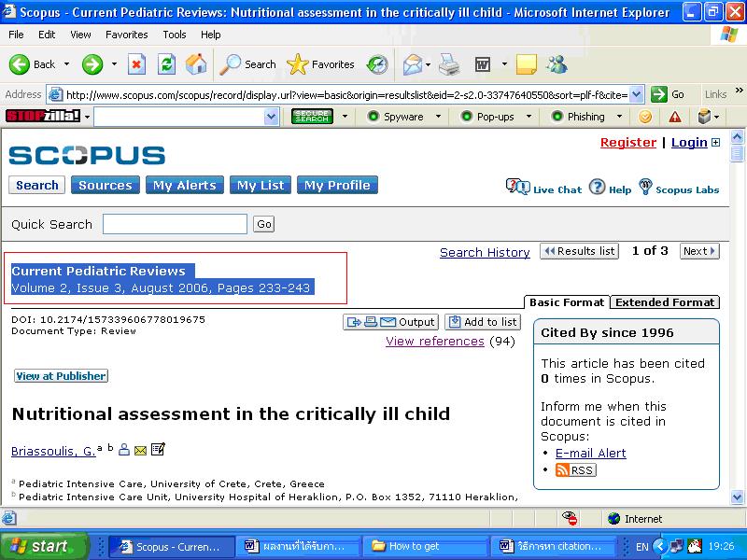
Task: Open Favorites star toolbar button
Action: coord(320,64)
